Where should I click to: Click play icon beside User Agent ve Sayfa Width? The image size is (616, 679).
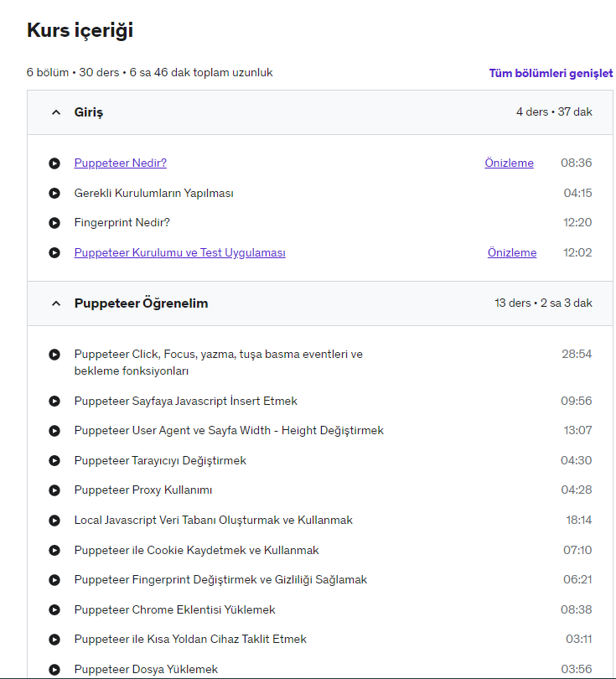click(x=54, y=431)
